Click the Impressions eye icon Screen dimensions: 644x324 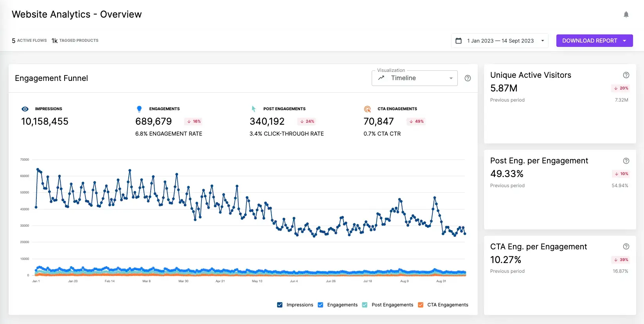[25, 109]
